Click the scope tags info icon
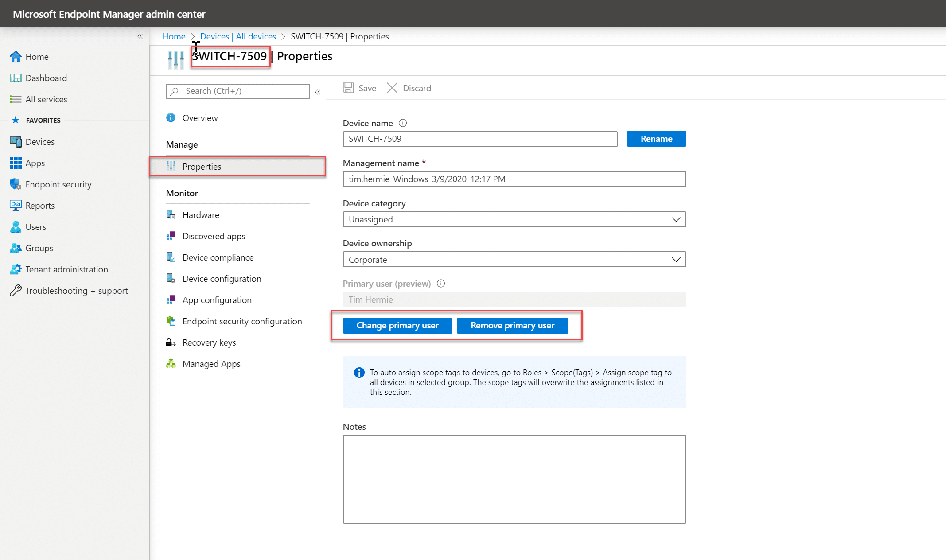 (359, 373)
